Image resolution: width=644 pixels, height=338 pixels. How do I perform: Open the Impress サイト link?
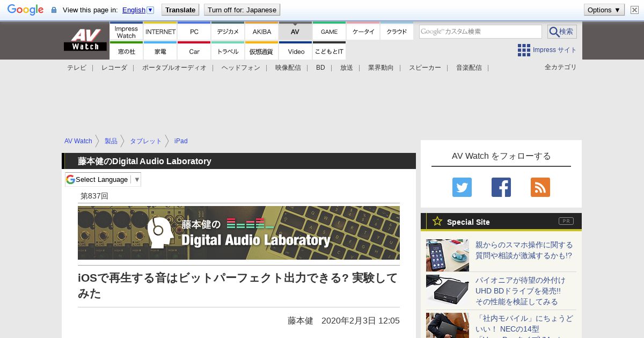554,50
